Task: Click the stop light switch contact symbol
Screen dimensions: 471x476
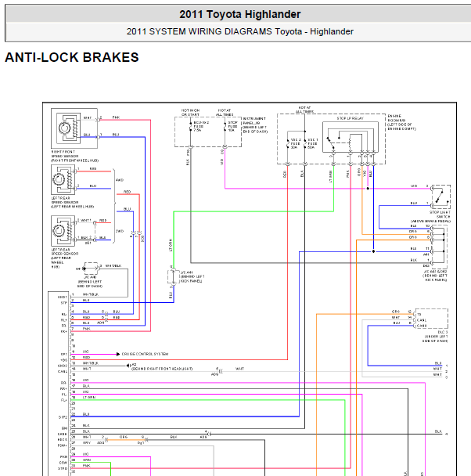Action: click(440, 197)
